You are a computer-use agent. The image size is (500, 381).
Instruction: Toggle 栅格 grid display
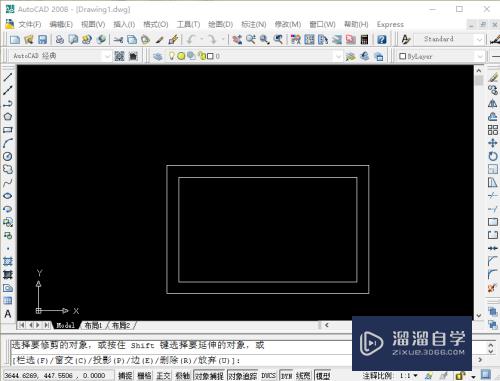pyautogui.click(x=144, y=376)
